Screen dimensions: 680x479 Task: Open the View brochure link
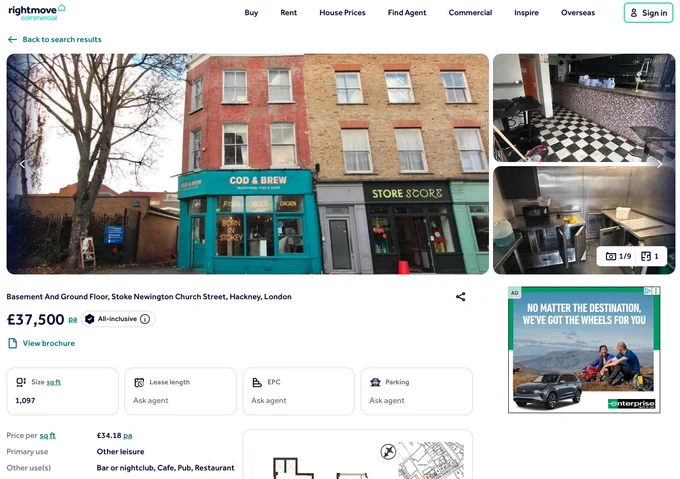pyautogui.click(x=49, y=343)
